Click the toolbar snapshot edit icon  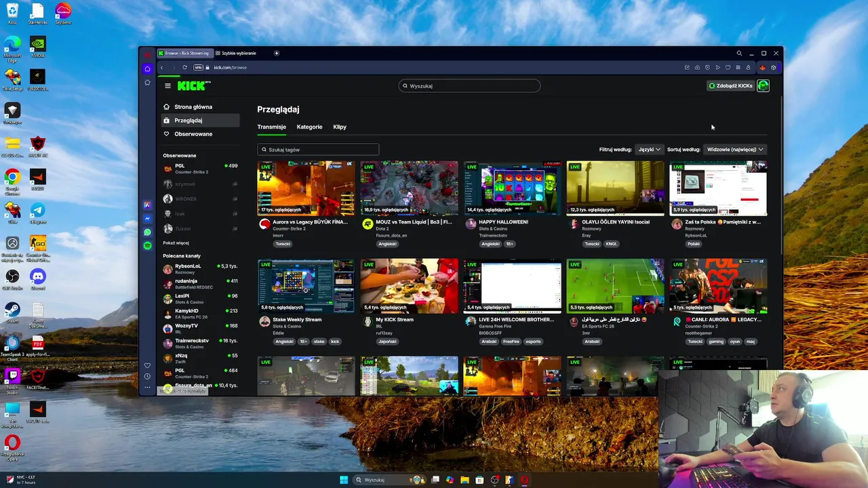687,67
